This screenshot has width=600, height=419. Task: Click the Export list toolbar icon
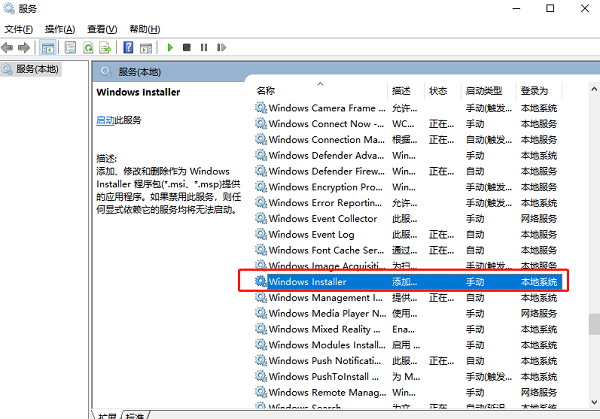pos(105,48)
